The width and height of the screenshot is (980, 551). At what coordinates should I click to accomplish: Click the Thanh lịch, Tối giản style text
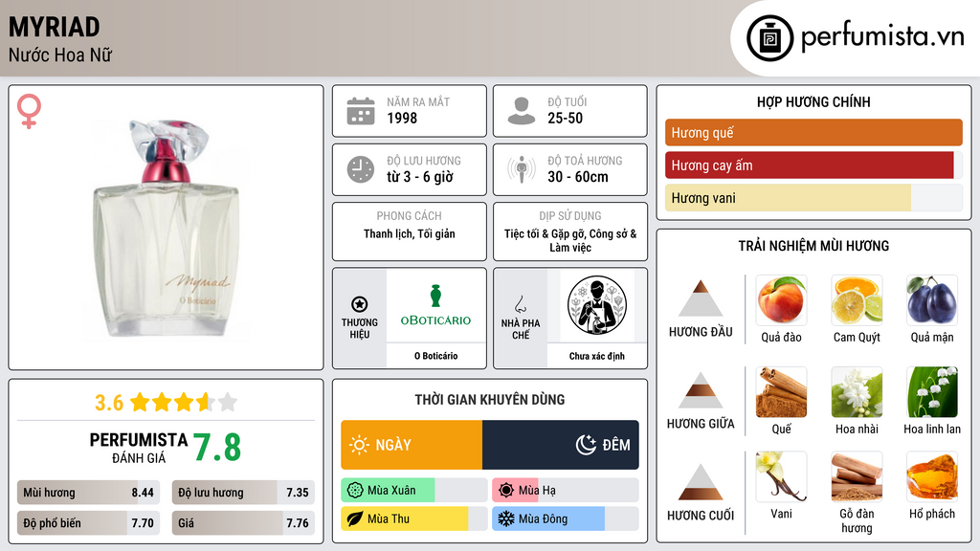click(x=410, y=233)
